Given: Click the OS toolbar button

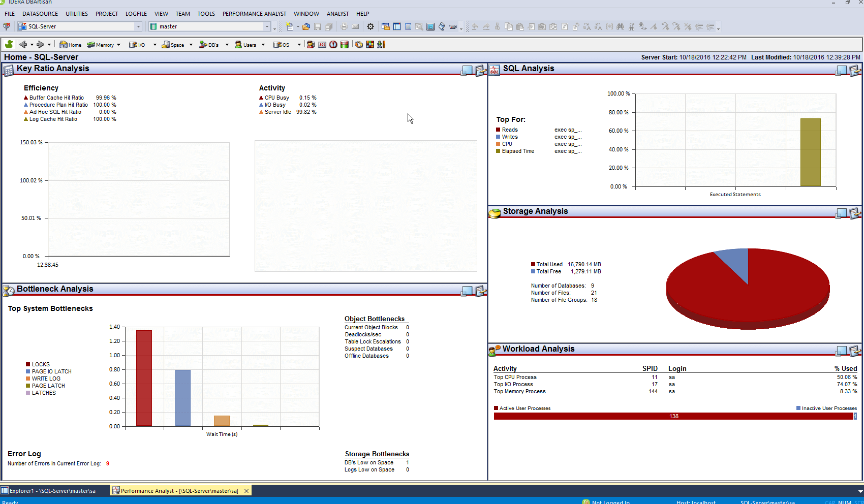Looking at the screenshot, I should click(282, 45).
